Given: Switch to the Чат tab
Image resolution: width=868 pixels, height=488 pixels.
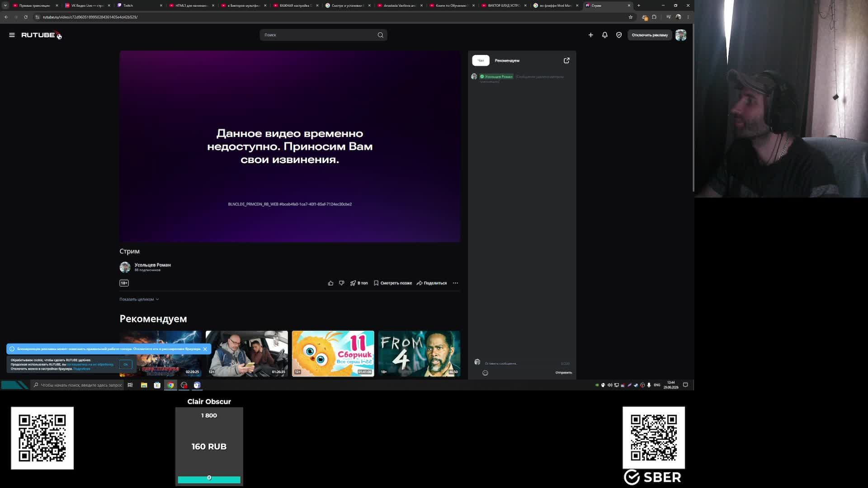Looking at the screenshot, I should pos(481,61).
